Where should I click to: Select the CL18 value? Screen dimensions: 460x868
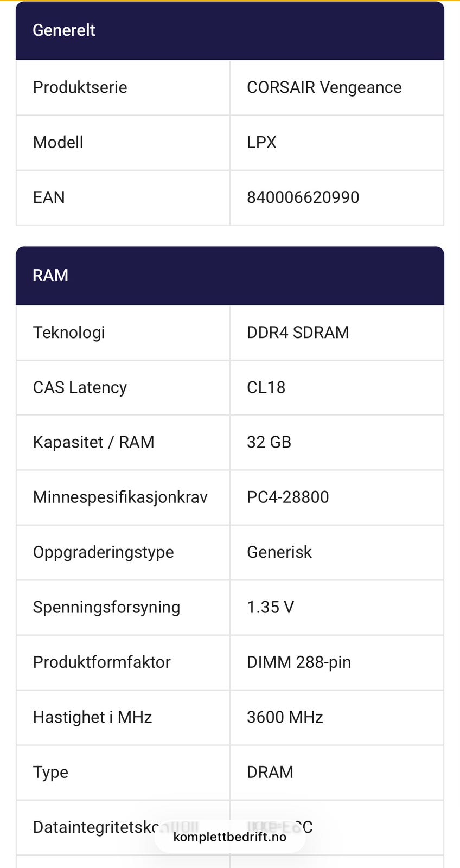[x=266, y=388]
